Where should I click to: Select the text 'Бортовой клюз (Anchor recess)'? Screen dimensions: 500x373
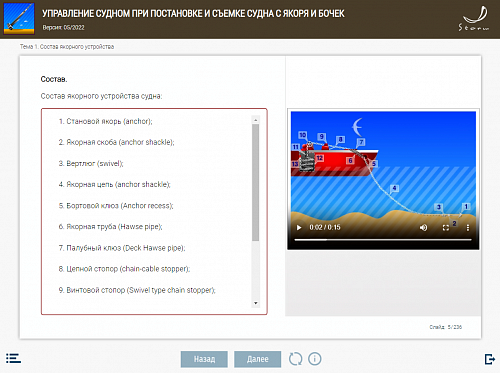click(119, 206)
